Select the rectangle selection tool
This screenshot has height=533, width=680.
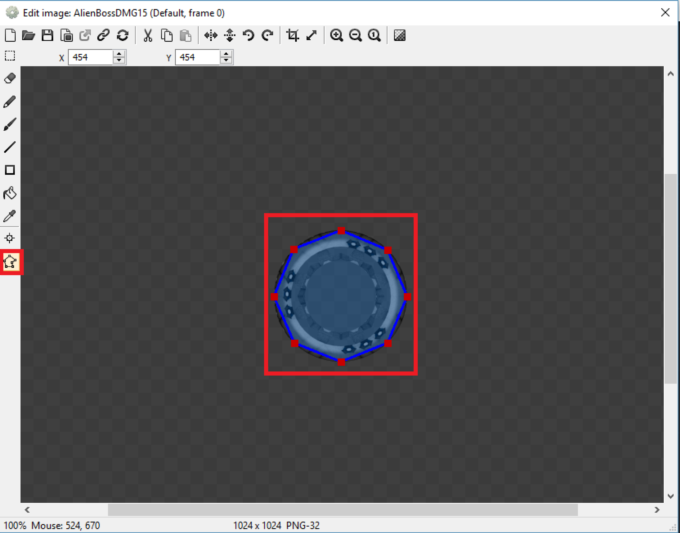(x=10, y=56)
